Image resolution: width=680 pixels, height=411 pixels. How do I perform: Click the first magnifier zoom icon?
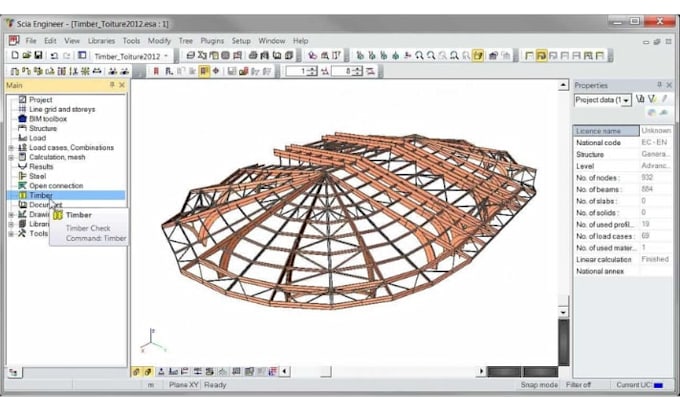click(419, 55)
